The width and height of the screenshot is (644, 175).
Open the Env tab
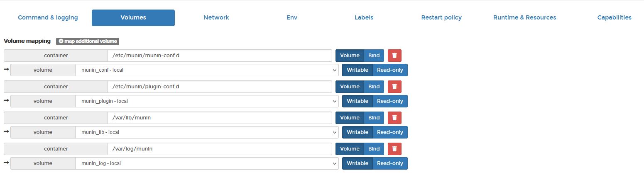[292, 17]
